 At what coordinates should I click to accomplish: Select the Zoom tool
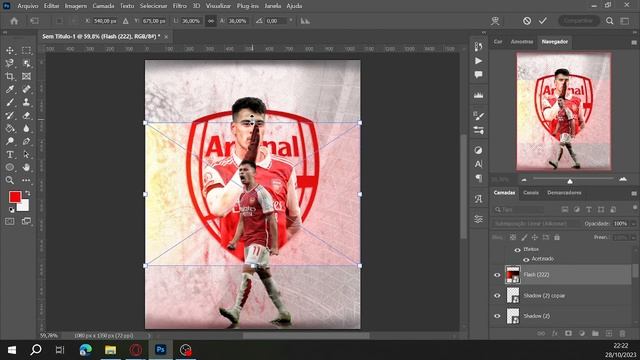tap(10, 180)
